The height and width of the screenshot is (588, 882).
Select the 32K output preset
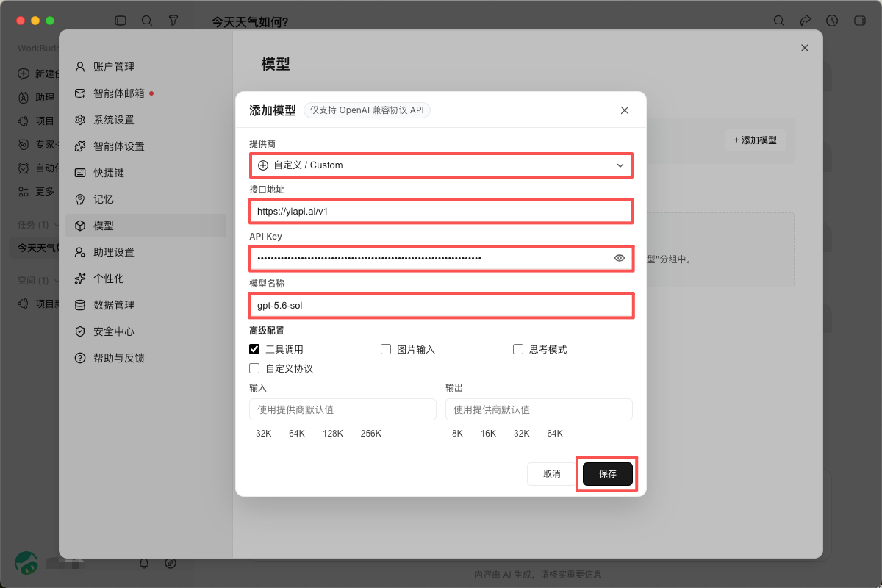(522, 434)
